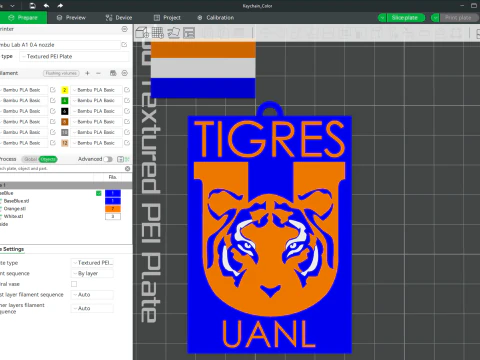Expand the Slice plate dropdown arrow

pos(382,18)
